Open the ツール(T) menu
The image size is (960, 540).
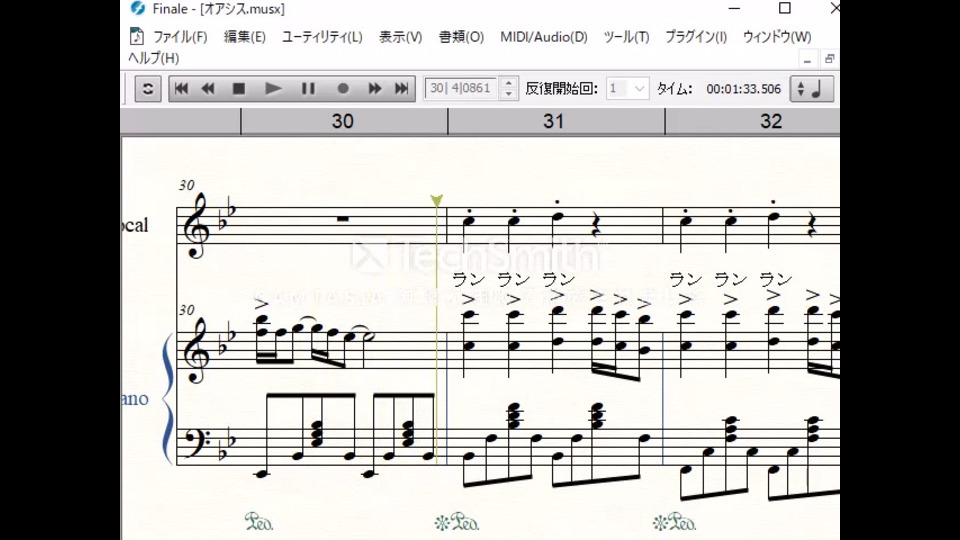tap(626, 37)
